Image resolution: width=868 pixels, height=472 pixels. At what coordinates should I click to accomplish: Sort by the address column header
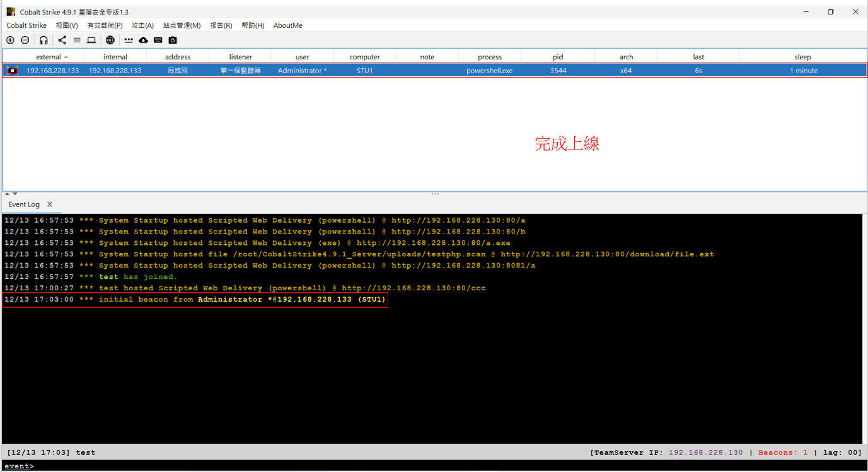(x=178, y=57)
